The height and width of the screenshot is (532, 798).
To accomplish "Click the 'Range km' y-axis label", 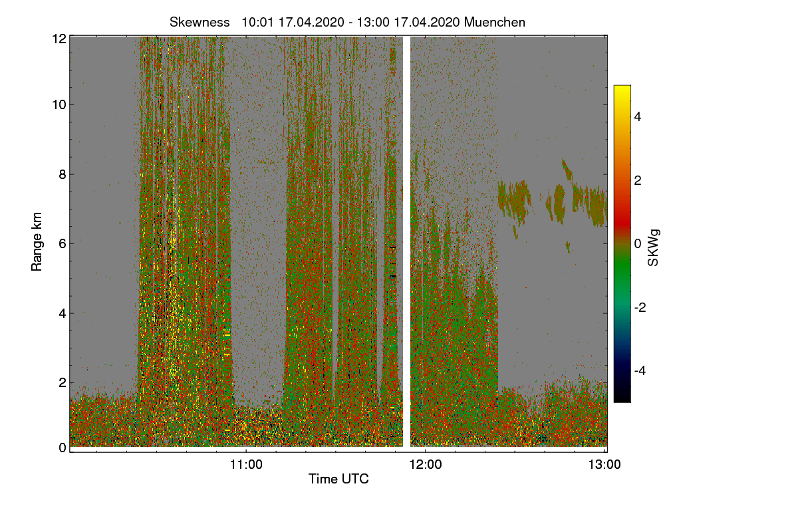I will pos(37,242).
